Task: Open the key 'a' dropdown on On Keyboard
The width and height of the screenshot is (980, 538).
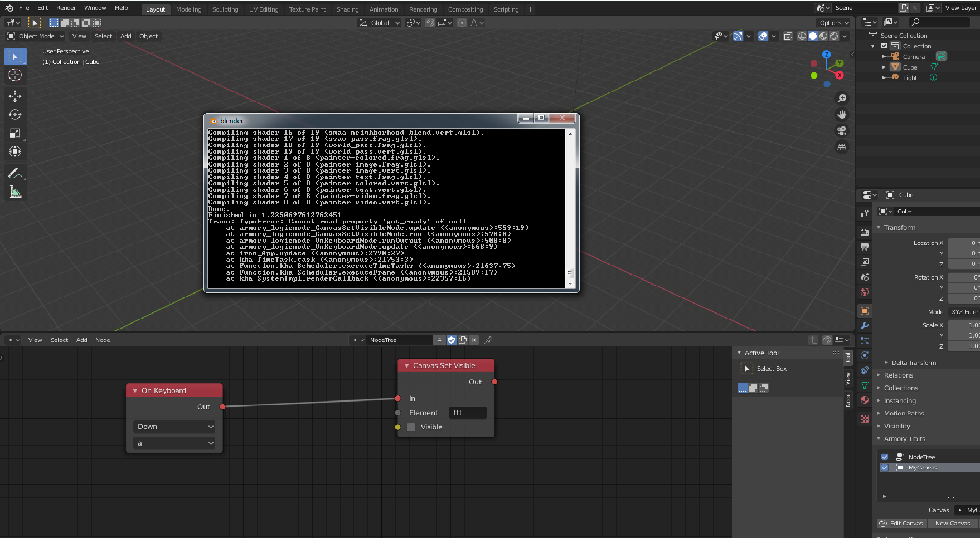Action: tap(174, 443)
